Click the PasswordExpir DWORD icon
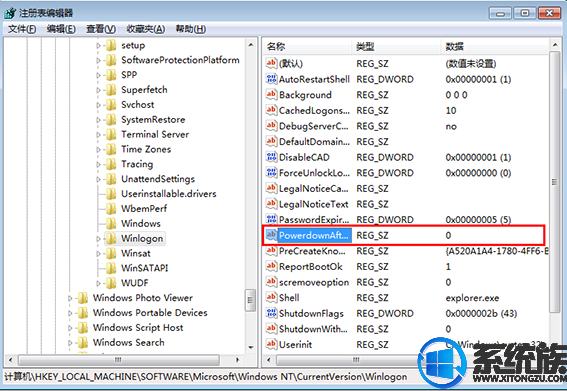The height and width of the screenshot is (391, 567). point(271,219)
